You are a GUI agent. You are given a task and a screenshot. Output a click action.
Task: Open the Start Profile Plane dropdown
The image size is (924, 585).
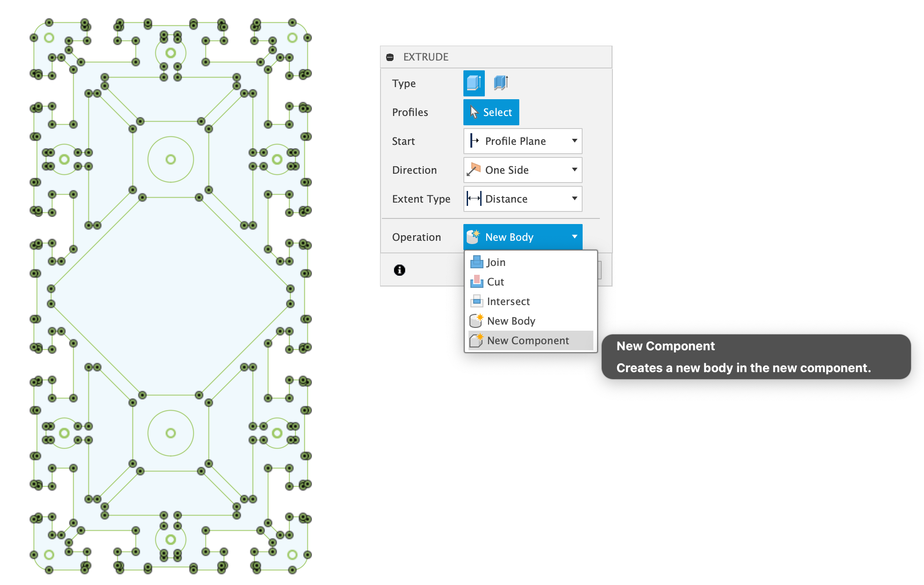pyautogui.click(x=523, y=141)
